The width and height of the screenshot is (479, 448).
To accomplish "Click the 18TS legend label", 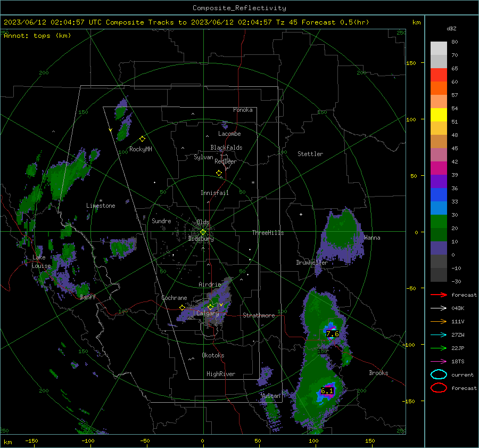I will pos(458,362).
